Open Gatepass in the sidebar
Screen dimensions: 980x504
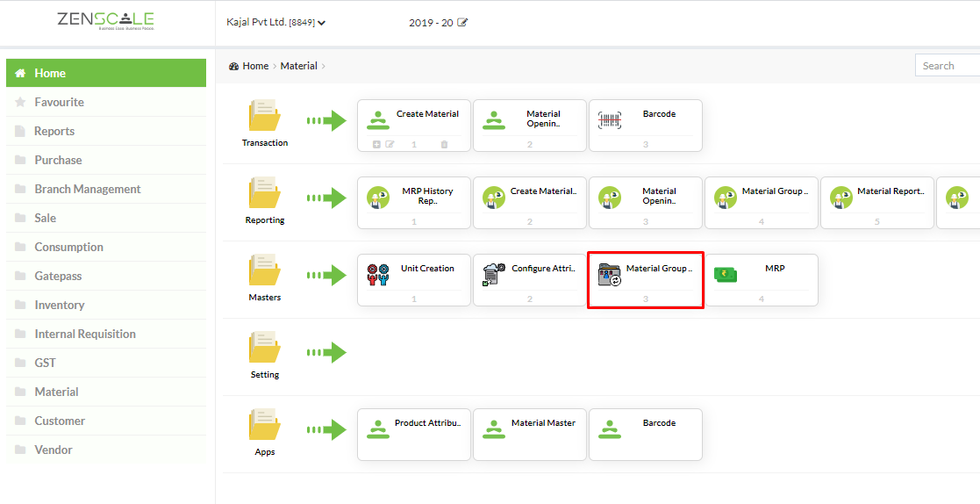pos(106,276)
